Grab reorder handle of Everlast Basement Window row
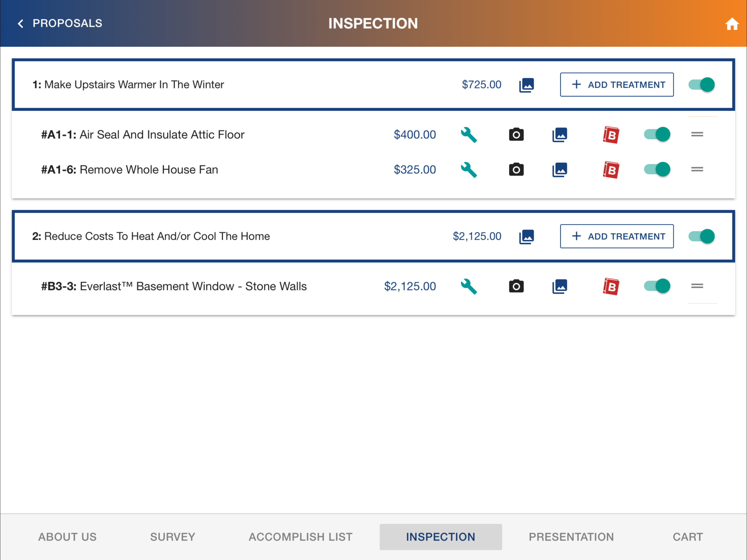The width and height of the screenshot is (747, 560). 697,286
